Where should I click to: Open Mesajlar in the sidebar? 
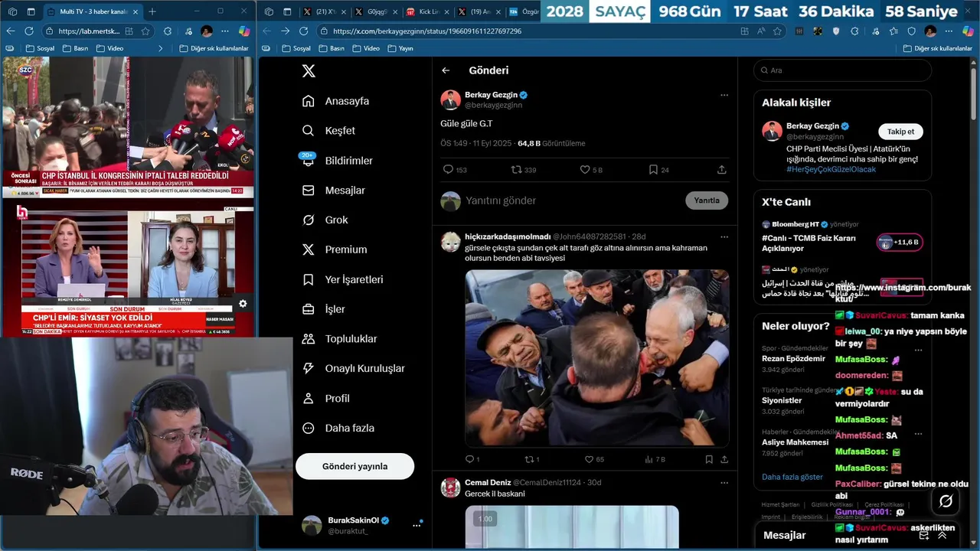(334, 191)
